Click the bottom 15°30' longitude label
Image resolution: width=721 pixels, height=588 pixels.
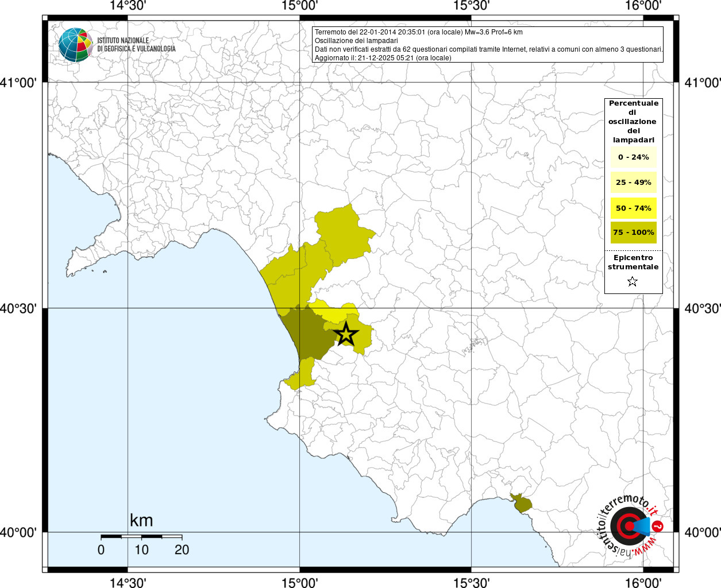click(471, 582)
